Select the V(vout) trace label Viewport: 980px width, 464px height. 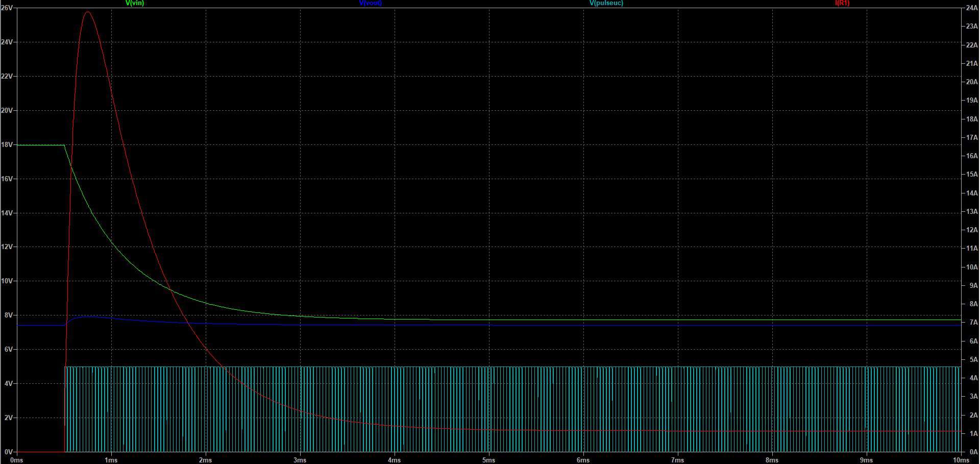click(371, 3)
